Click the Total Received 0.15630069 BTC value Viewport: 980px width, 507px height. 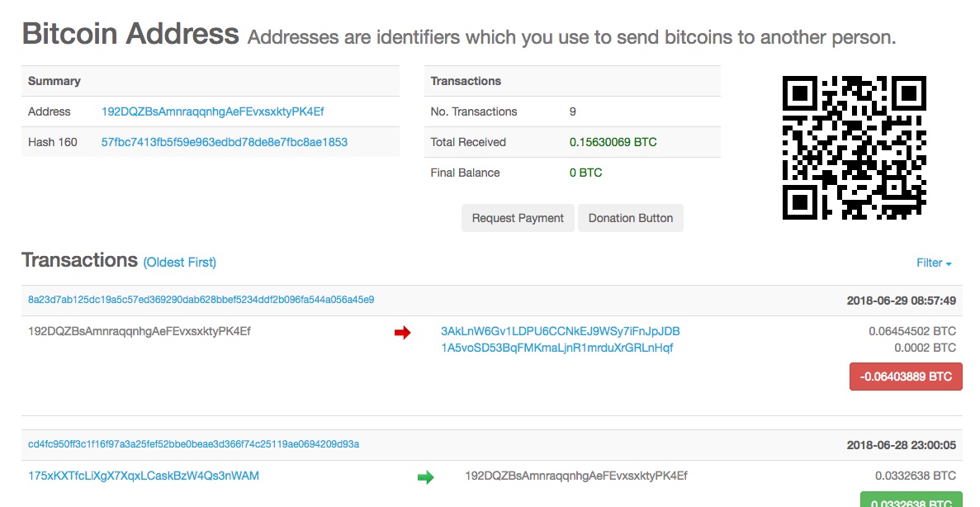click(613, 142)
